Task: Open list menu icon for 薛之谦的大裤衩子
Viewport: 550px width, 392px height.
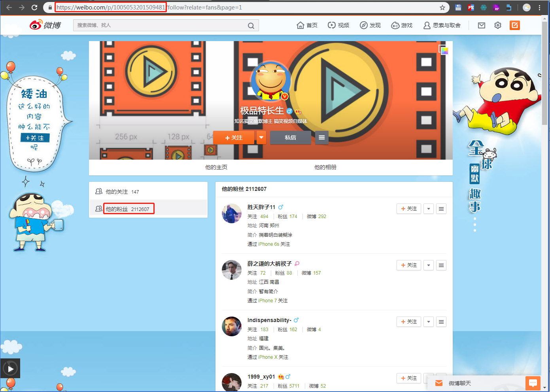Action: 441,265
